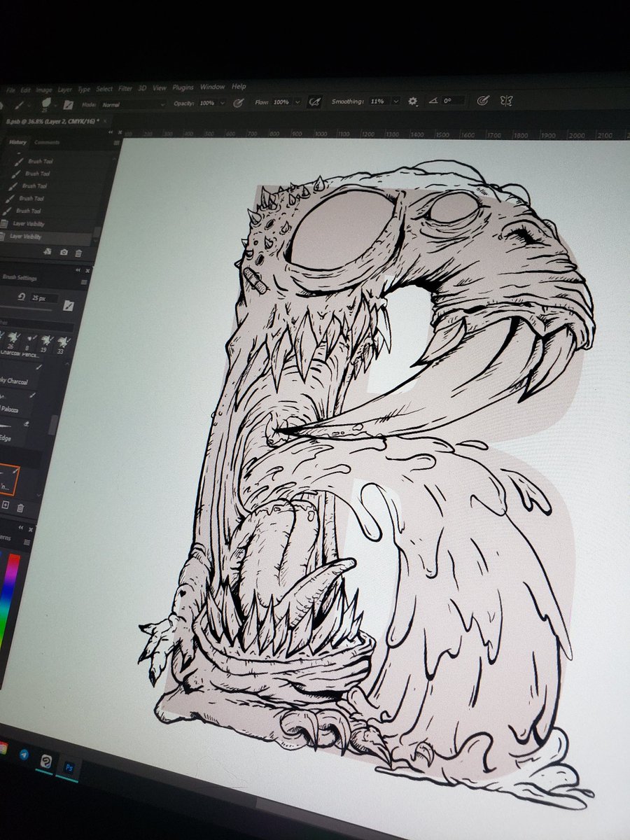
Task: Enable airbrush mode next to Opacity
Action: click(238, 104)
